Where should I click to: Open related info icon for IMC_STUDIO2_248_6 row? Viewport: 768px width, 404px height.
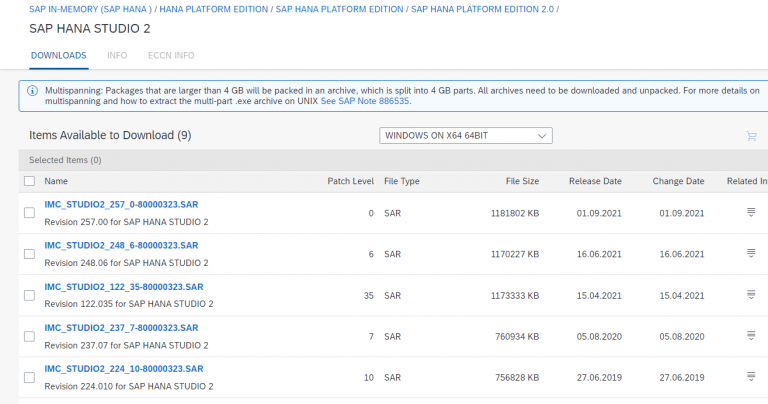751,253
